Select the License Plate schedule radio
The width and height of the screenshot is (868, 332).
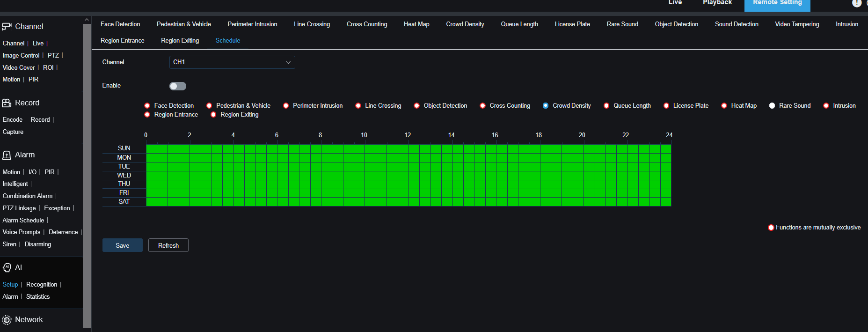point(666,106)
